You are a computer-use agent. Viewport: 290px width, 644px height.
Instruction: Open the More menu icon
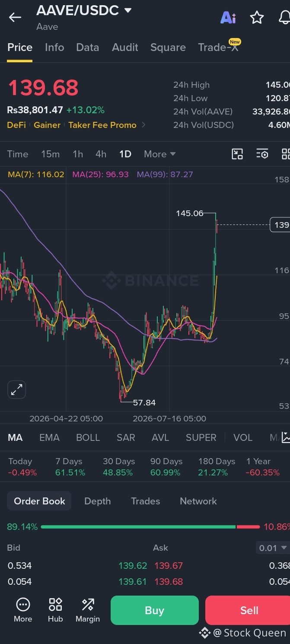click(x=23, y=610)
